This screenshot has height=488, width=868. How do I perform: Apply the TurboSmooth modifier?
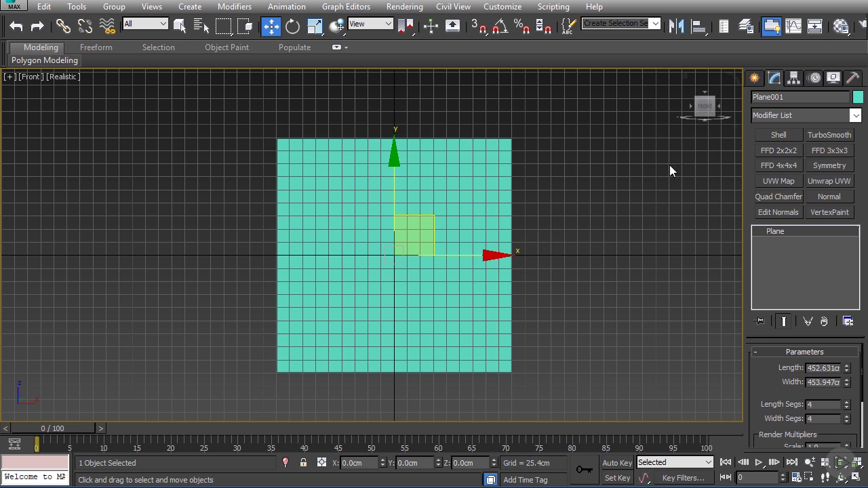point(829,135)
